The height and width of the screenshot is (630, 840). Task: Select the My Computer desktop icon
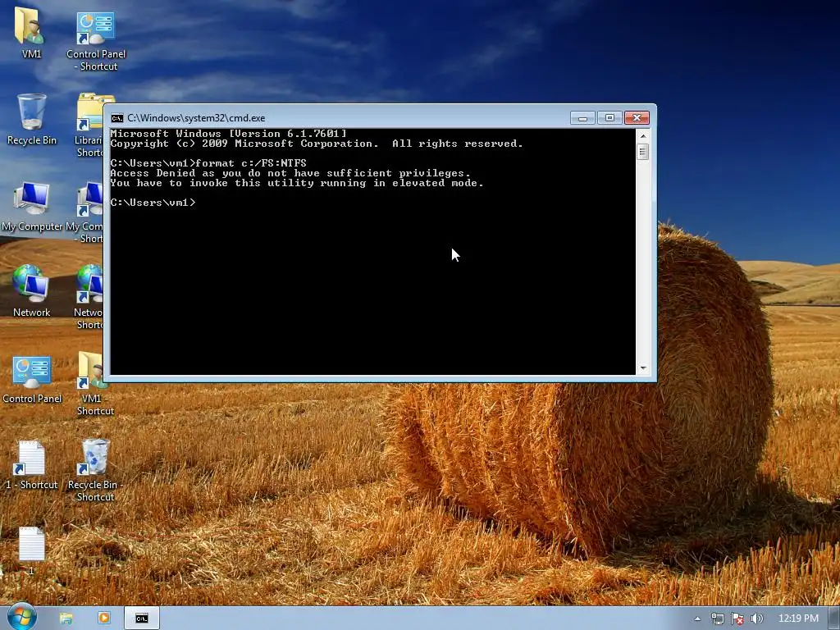tap(32, 206)
